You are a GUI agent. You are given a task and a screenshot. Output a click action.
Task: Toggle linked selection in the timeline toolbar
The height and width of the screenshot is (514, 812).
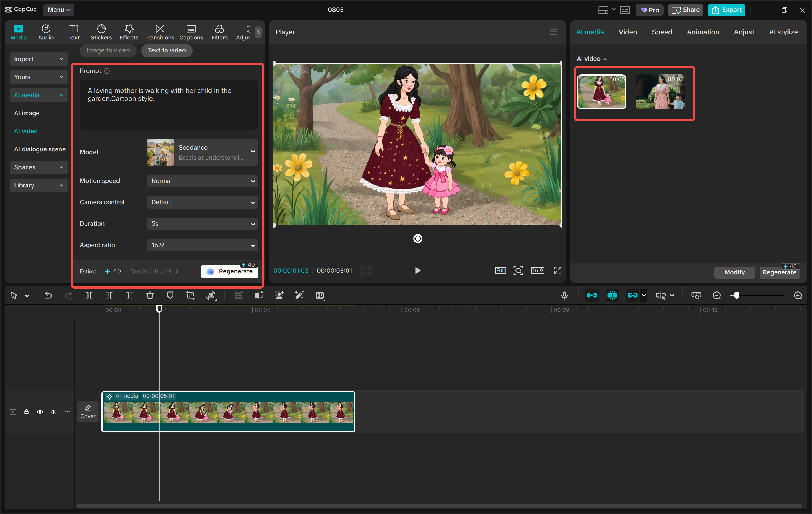pos(633,295)
